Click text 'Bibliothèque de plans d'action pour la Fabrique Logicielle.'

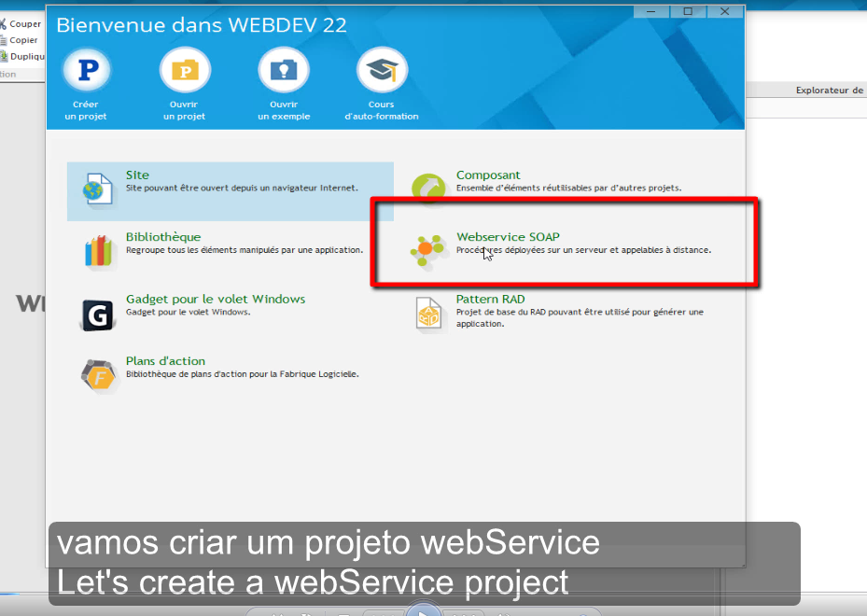[x=243, y=374]
